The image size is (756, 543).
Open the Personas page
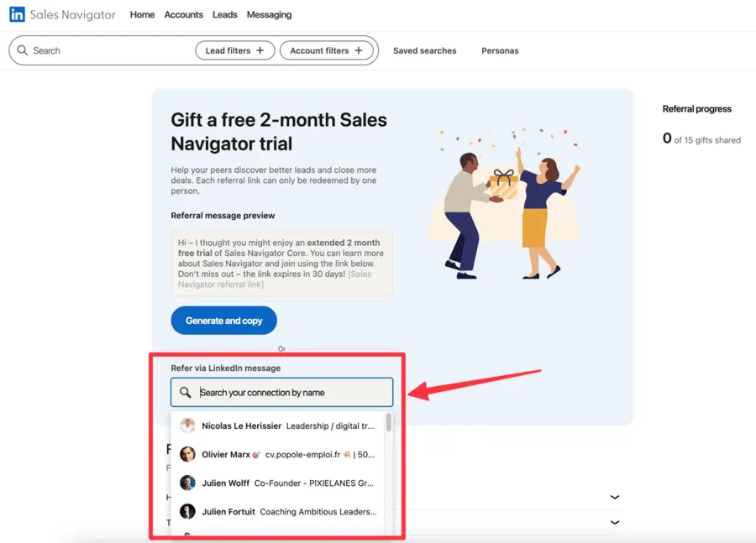click(x=500, y=50)
